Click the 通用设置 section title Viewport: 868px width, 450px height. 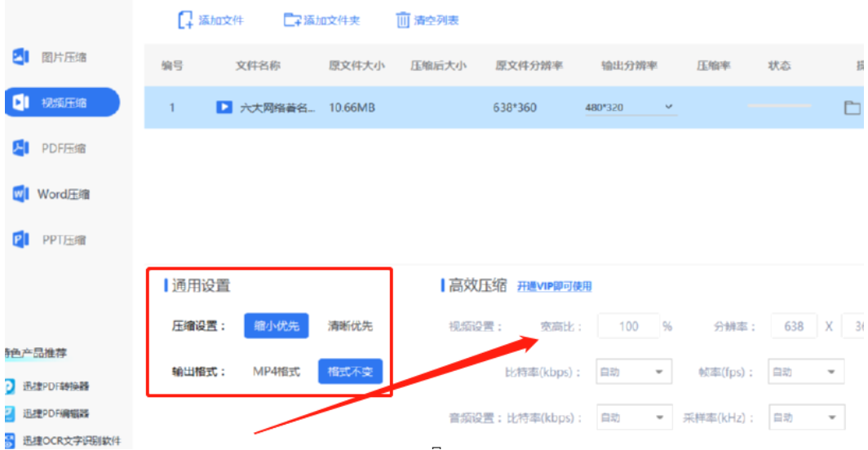click(201, 285)
